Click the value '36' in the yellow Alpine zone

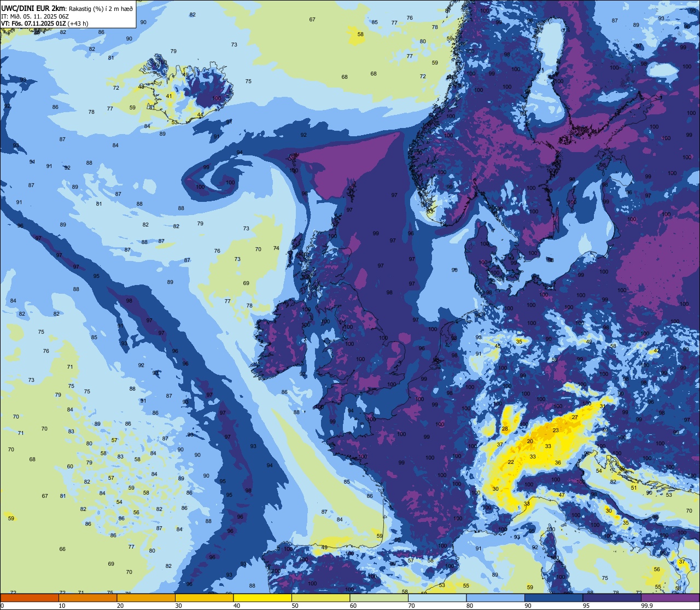click(x=558, y=463)
